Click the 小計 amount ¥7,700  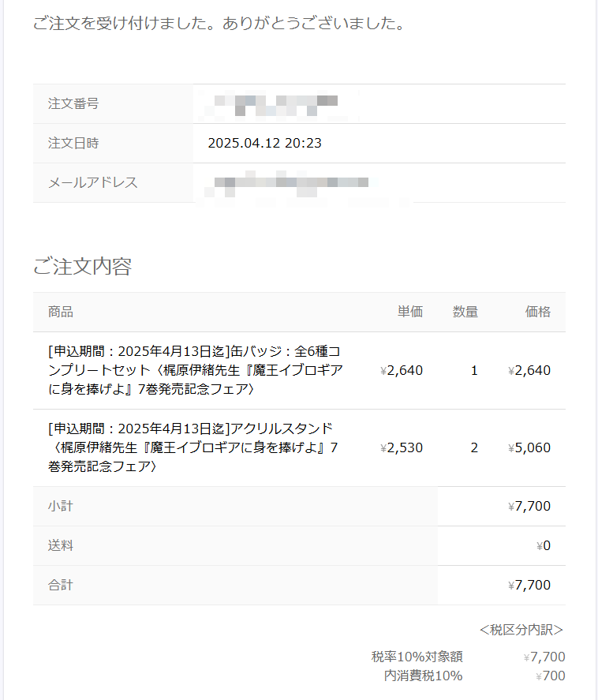tap(529, 506)
